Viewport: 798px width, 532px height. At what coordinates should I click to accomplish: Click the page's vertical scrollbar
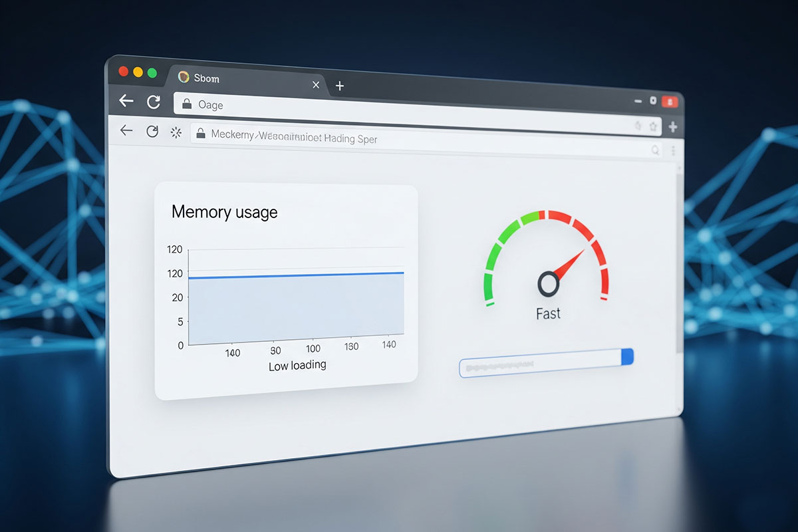(x=679, y=263)
